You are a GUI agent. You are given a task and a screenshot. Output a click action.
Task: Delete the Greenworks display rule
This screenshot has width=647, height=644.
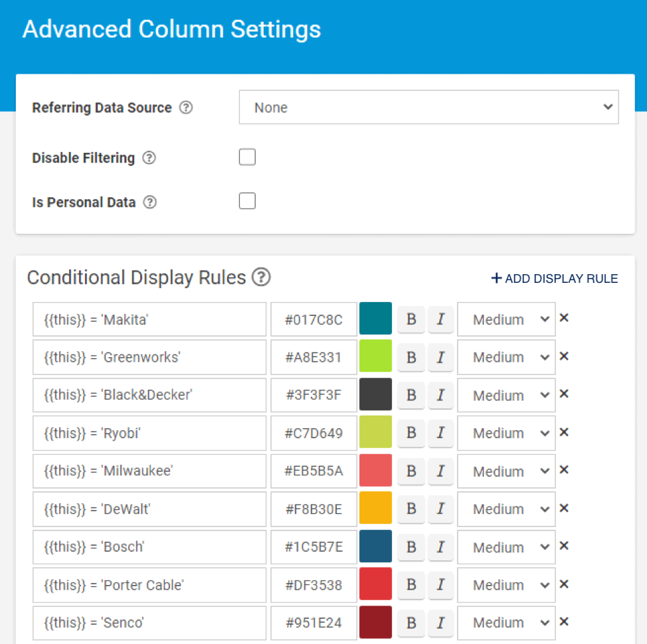[564, 356]
